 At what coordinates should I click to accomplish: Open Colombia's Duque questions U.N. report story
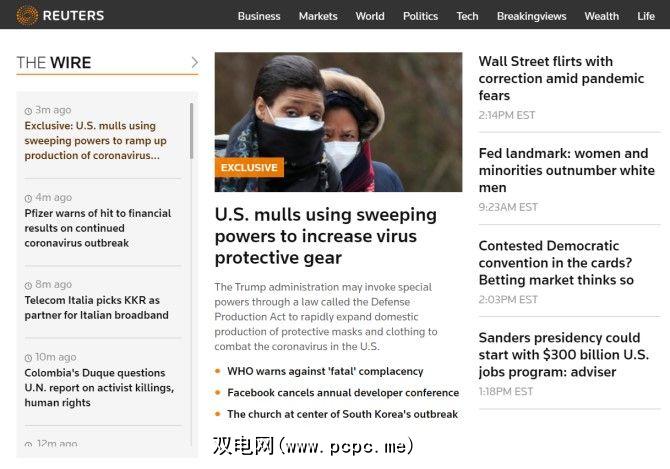[99, 387]
